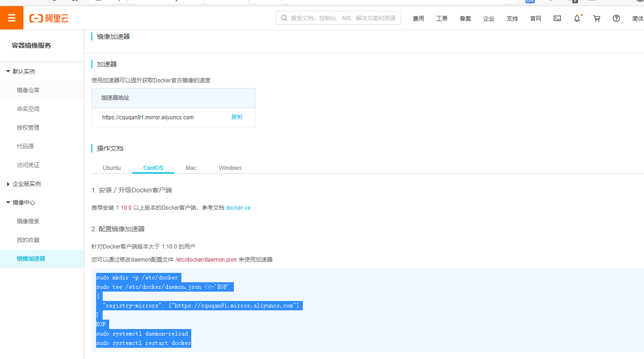The image size is (644, 359).
Task: Open the Cloud Shell terminal icon
Action: (557, 18)
